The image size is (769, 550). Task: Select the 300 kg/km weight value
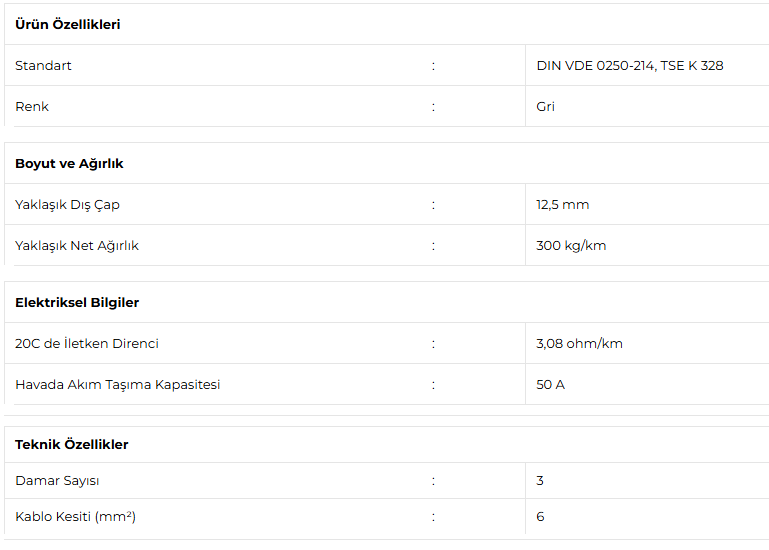click(x=571, y=246)
